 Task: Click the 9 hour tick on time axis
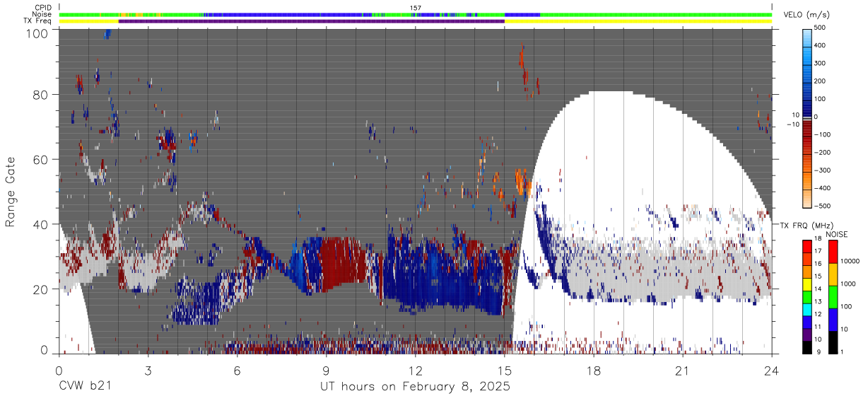[326, 371]
